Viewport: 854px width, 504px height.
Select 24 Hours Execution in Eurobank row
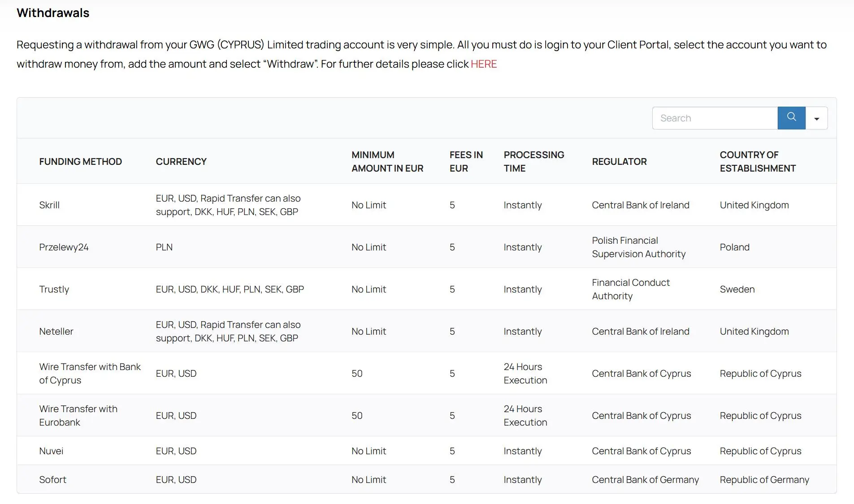[x=525, y=415]
